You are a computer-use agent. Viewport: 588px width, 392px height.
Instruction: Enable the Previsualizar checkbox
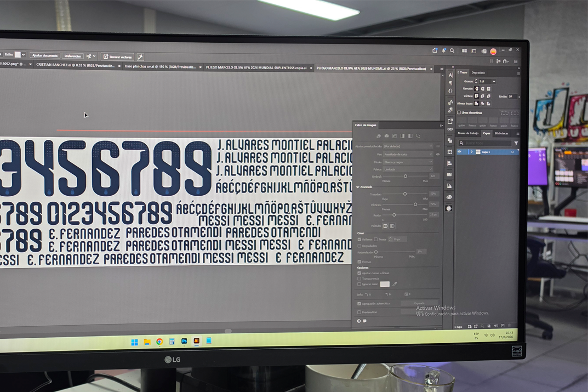(x=359, y=312)
